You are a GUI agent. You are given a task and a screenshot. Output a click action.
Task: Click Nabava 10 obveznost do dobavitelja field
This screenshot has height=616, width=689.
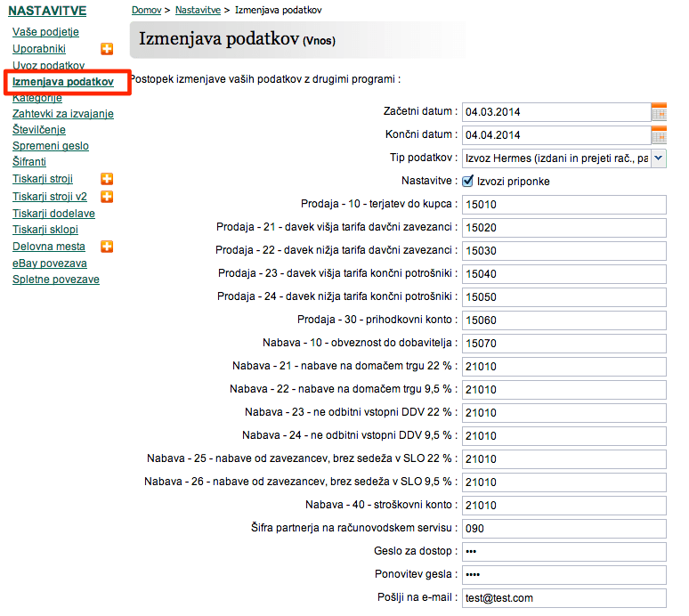click(564, 344)
